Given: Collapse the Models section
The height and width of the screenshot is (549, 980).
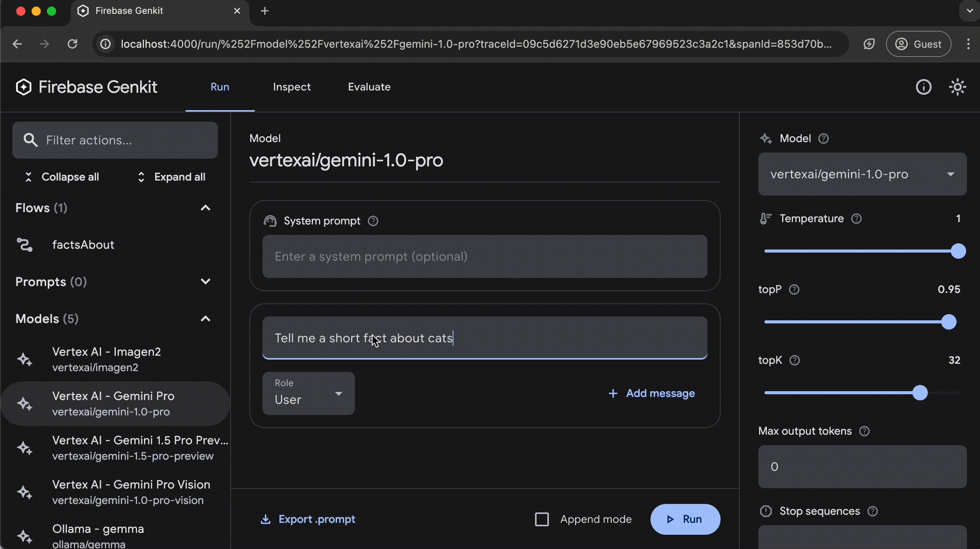Looking at the screenshot, I should [206, 319].
